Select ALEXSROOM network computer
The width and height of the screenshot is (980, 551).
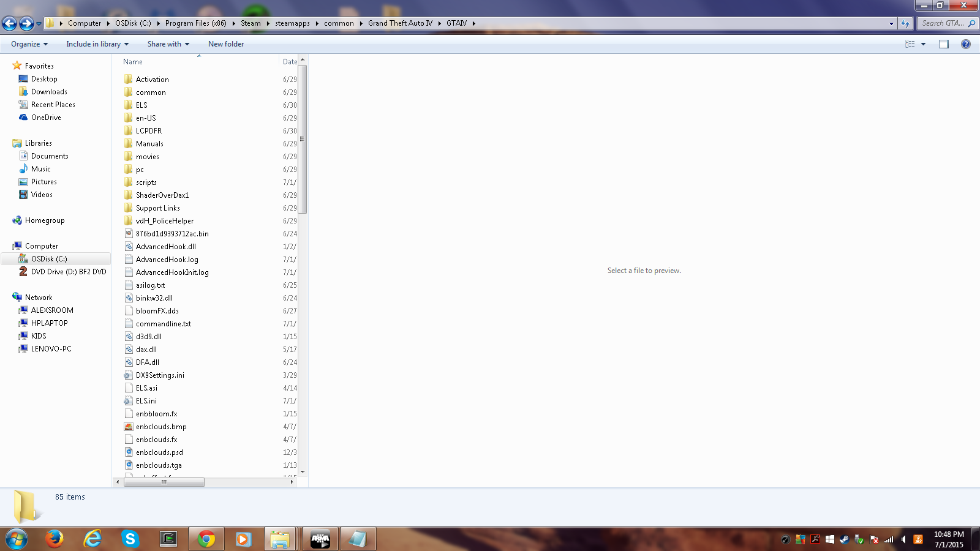52,310
